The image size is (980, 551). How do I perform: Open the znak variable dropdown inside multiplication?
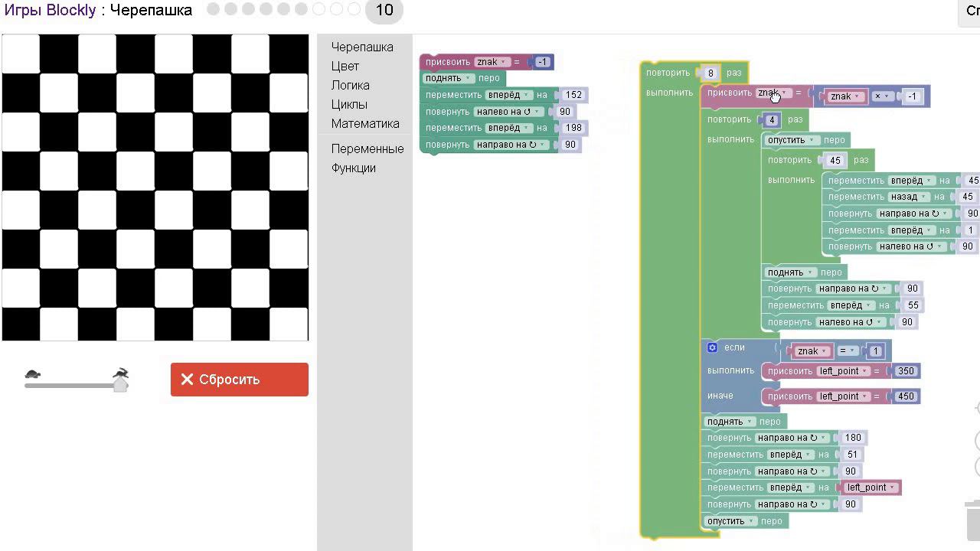pyautogui.click(x=845, y=96)
